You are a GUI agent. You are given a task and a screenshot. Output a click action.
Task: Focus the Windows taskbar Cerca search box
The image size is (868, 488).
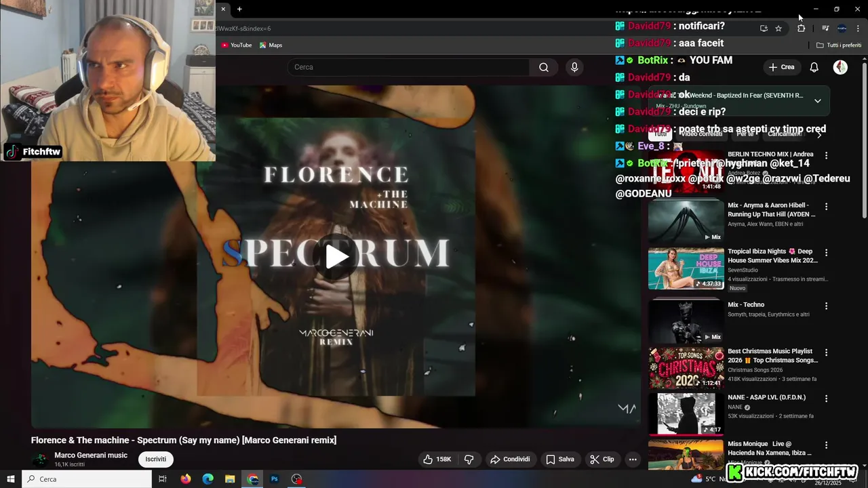[86, 479]
